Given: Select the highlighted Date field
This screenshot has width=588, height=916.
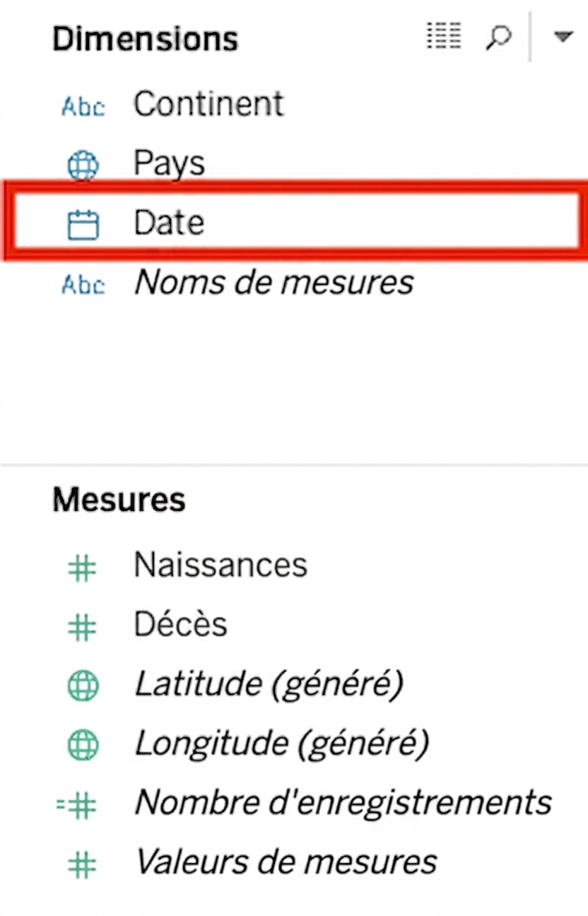Looking at the screenshot, I should (294, 223).
